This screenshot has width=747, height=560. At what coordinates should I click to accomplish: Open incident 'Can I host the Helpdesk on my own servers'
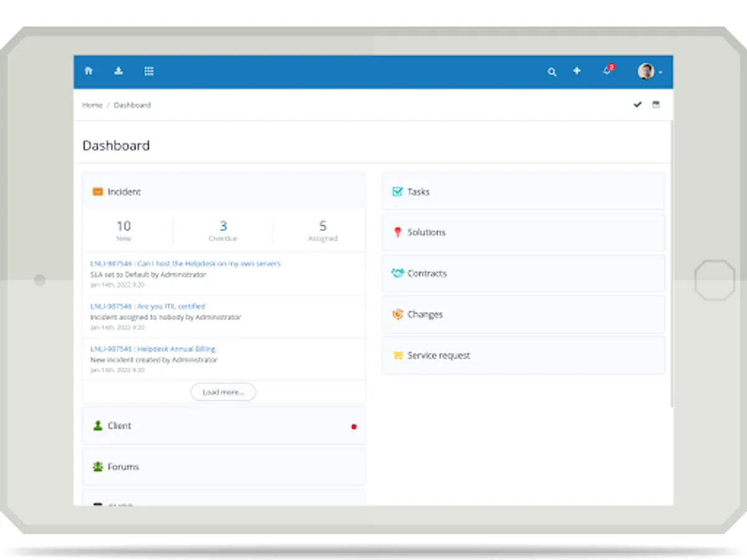tap(186, 264)
